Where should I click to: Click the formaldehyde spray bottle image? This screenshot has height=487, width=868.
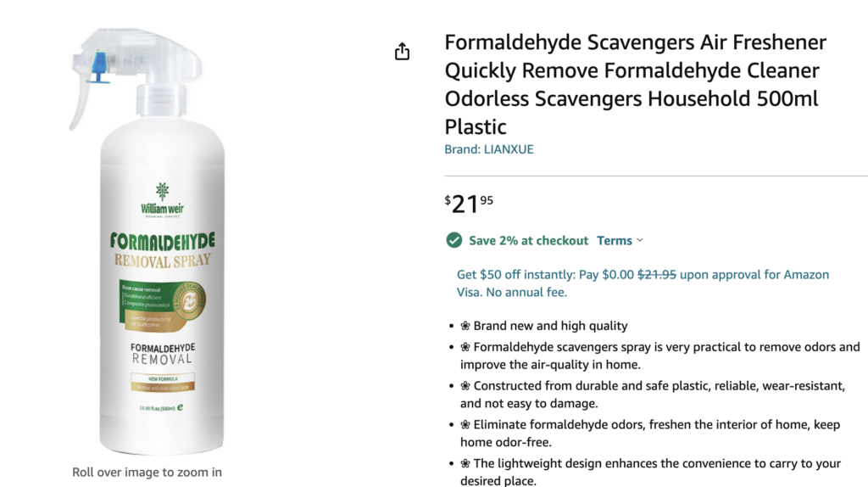pos(147,242)
